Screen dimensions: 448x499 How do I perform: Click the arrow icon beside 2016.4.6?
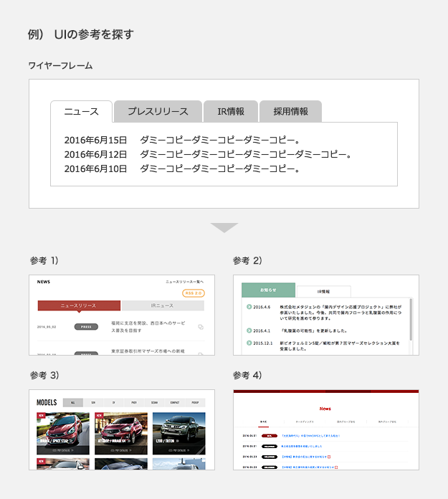click(x=249, y=307)
